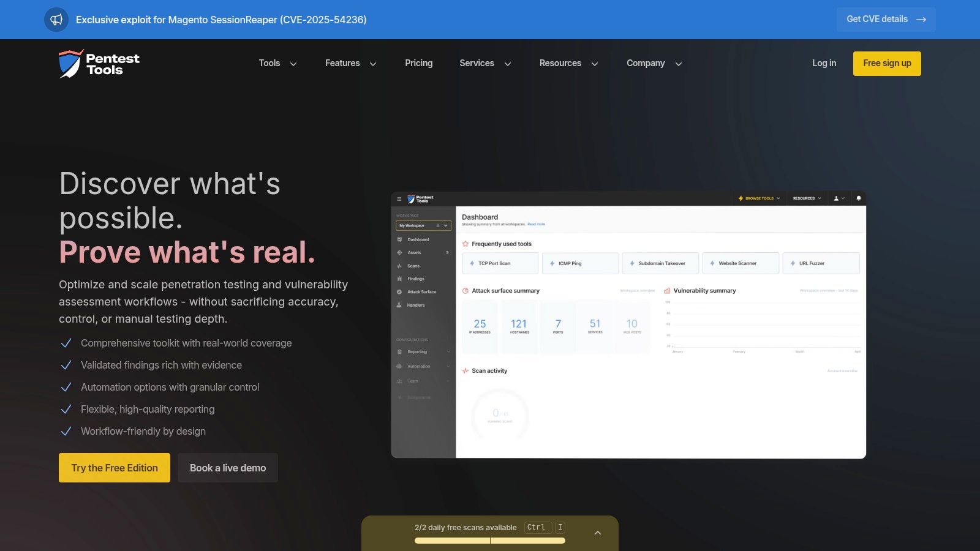Viewport: 980px width, 551px height.
Task: Open the notifications bell icon
Action: pos(858,198)
